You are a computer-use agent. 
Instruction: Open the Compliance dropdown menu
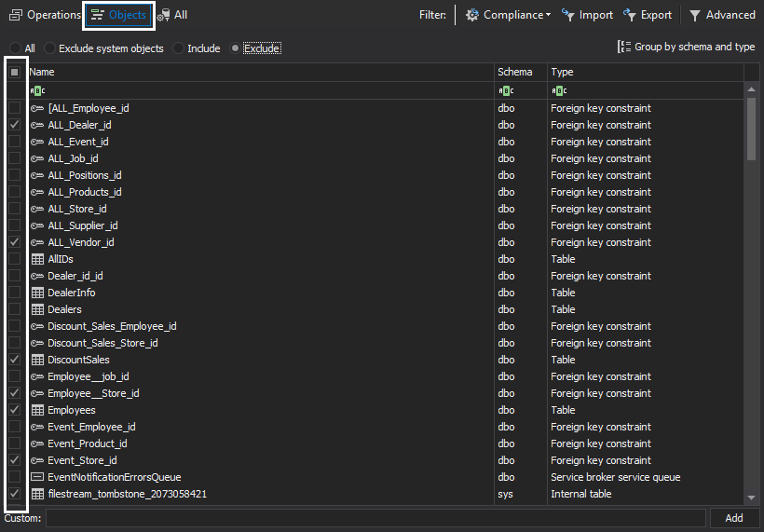coord(509,15)
